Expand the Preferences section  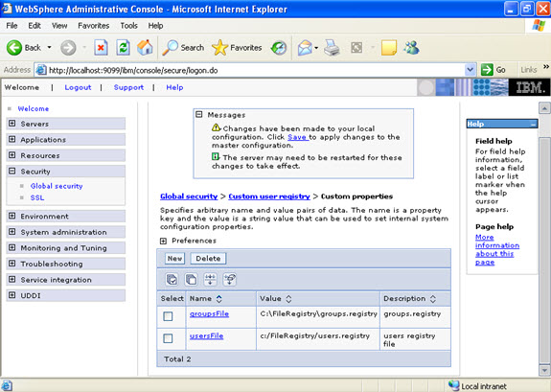[163, 241]
